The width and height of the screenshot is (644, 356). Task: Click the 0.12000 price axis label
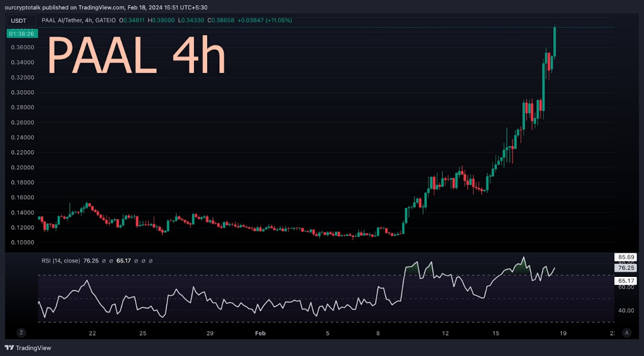tap(22, 227)
